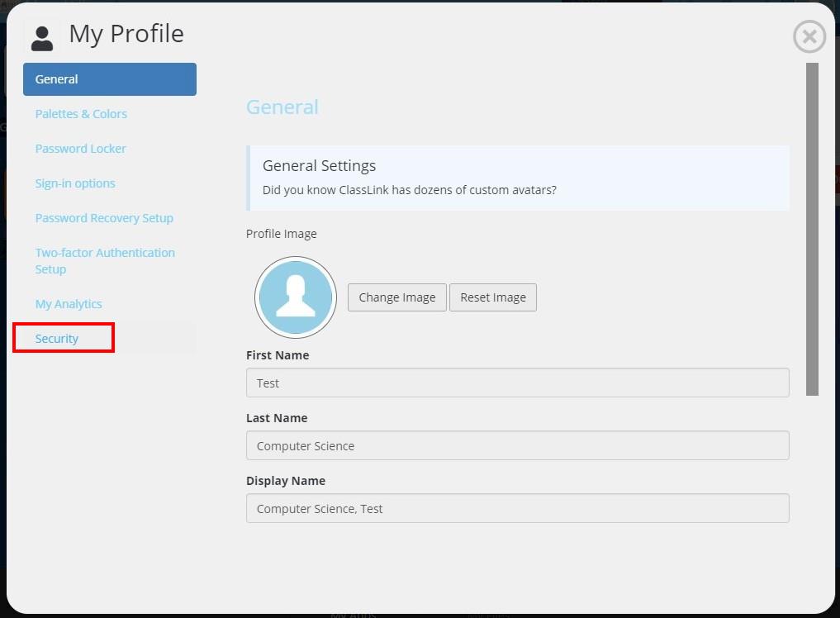Click the Profile Image label
This screenshot has height=618, width=840.
[282, 234]
